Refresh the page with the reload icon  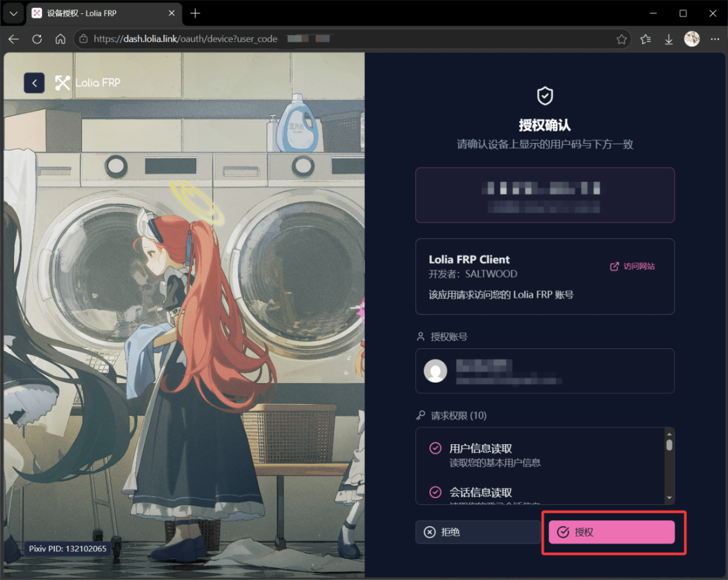point(37,39)
